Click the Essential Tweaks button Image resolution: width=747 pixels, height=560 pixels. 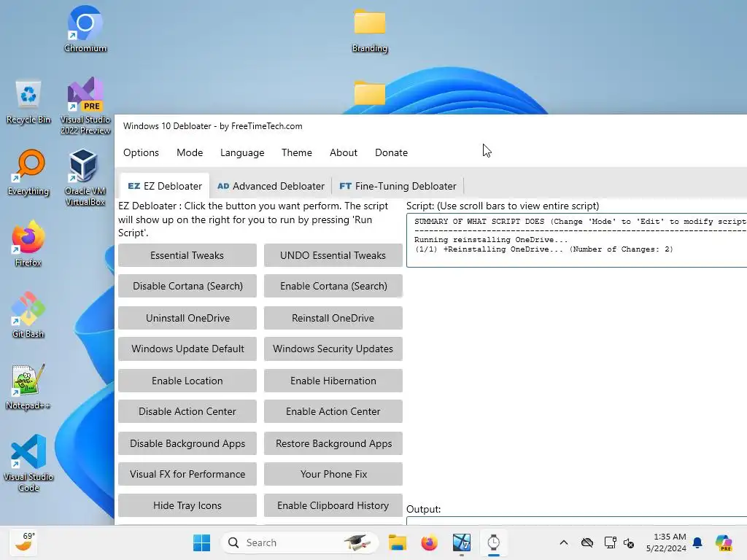tap(187, 255)
